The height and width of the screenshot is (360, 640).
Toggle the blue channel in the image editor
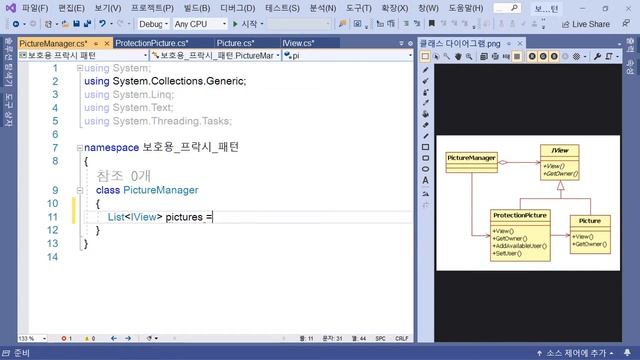pyautogui.click(x=554, y=56)
